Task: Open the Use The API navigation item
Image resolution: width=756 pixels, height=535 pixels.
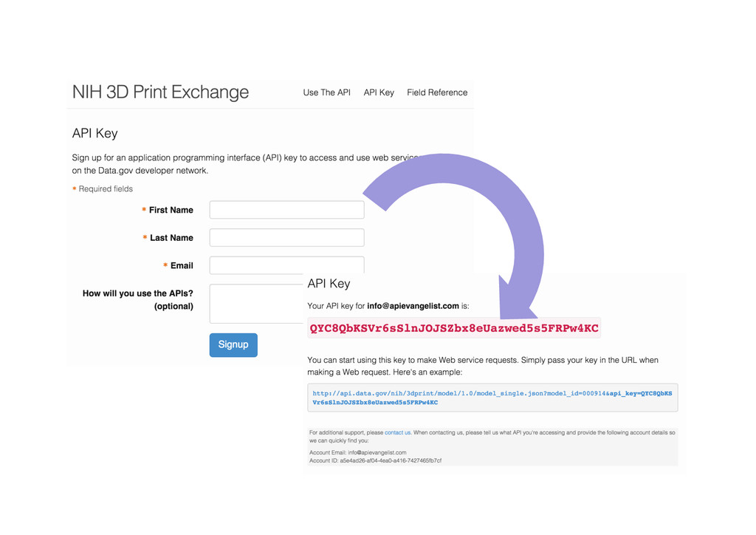Action: 326,92
